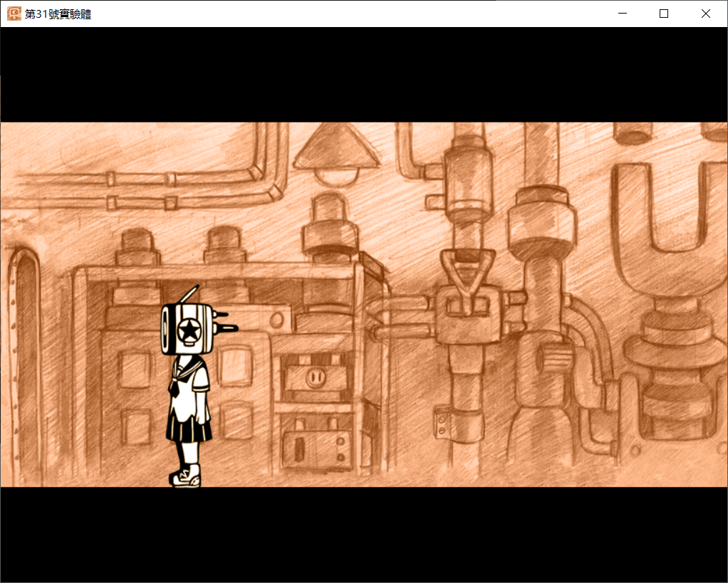Click the arched door at left edge
This screenshot has width=728, height=583.
coord(24,367)
